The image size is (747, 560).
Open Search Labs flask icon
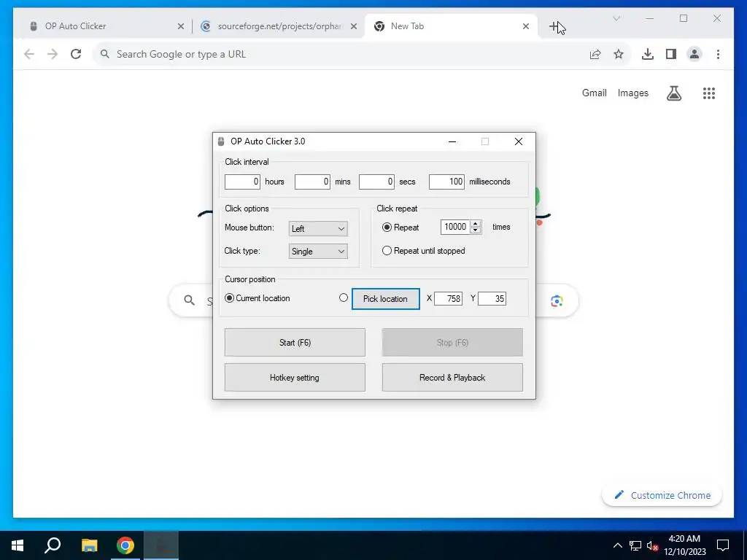point(673,93)
